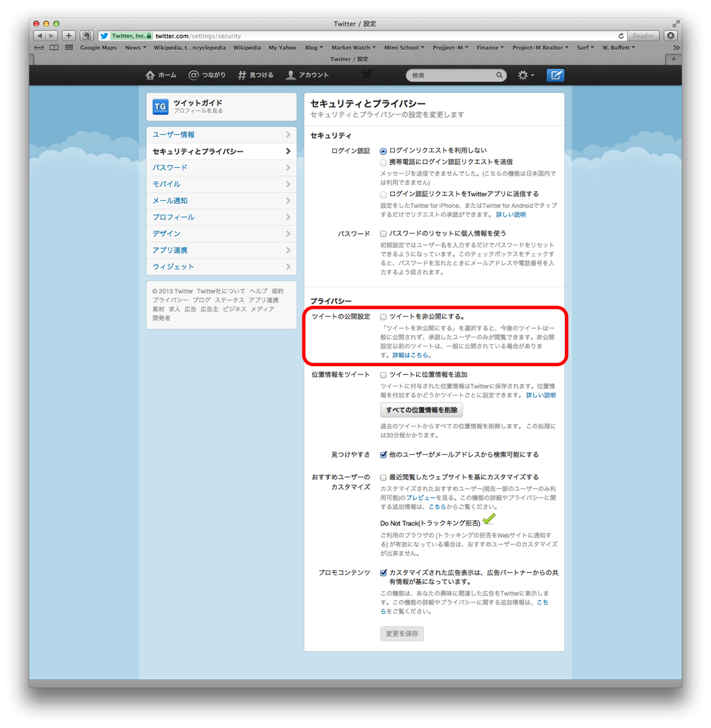Screen dimensions: 711x728
Task: Click 詳細はこちら link under tweet privacy
Action: [x=412, y=355]
